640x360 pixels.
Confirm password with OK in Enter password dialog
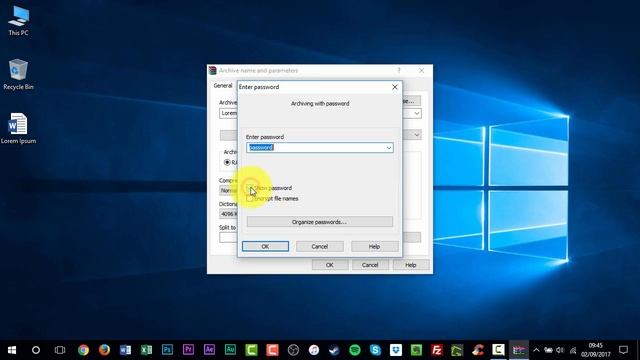pyautogui.click(x=265, y=247)
